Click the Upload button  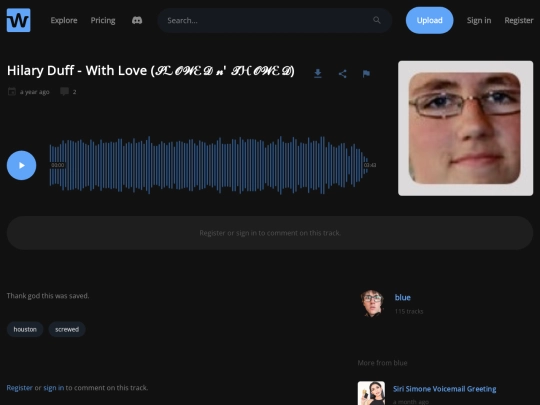coord(429,20)
